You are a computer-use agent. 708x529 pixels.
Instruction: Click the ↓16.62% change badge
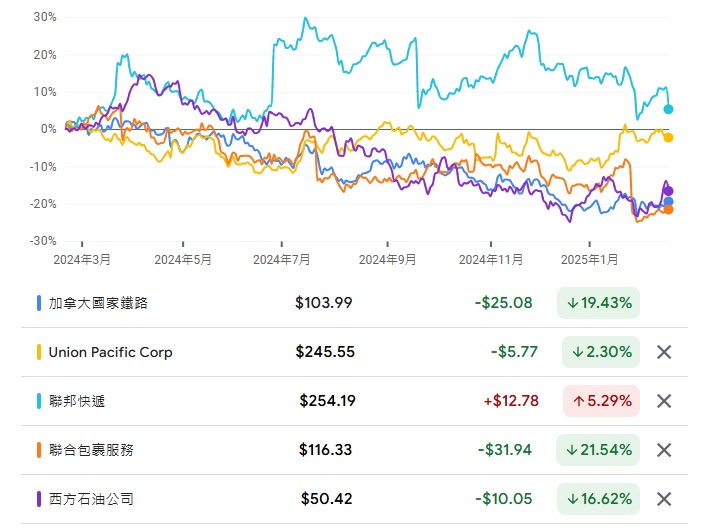tap(598, 499)
